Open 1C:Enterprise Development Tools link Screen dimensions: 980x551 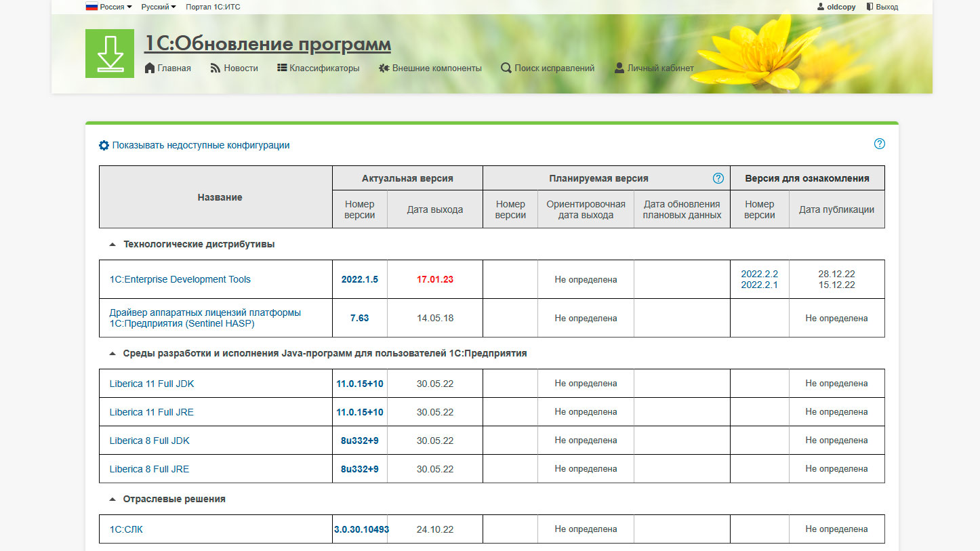(x=180, y=279)
